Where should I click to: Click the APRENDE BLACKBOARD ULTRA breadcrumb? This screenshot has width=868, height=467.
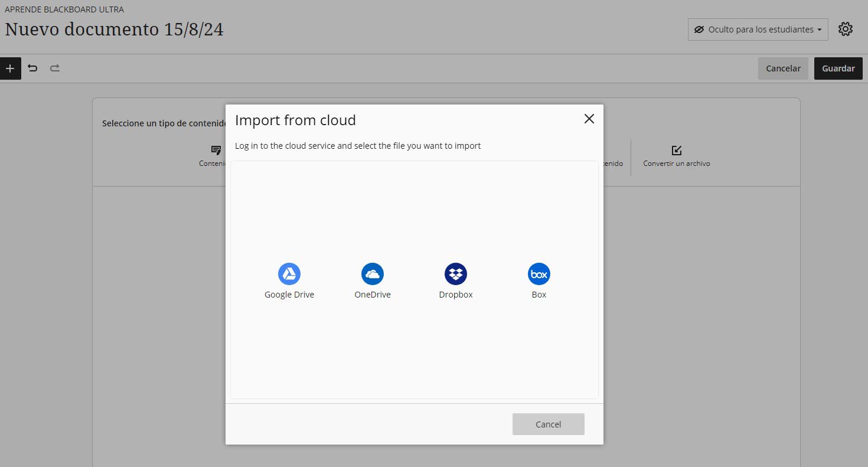point(64,9)
